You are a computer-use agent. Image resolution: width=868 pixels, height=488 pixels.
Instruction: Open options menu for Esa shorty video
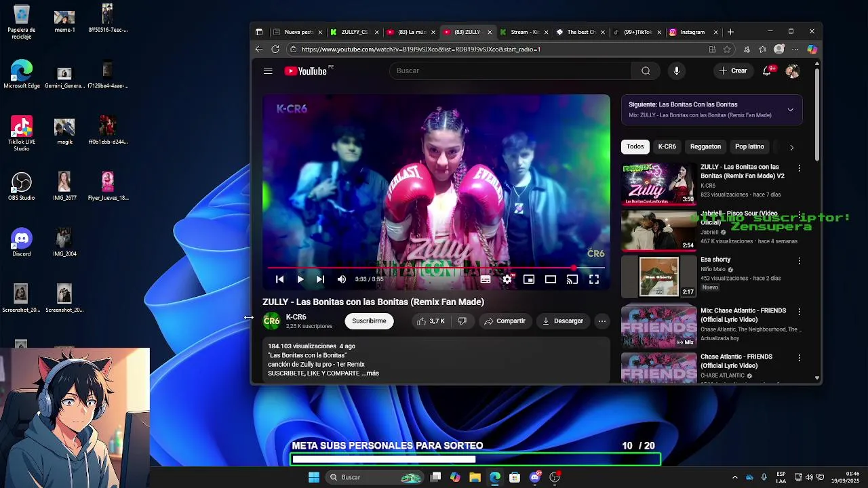799,260
